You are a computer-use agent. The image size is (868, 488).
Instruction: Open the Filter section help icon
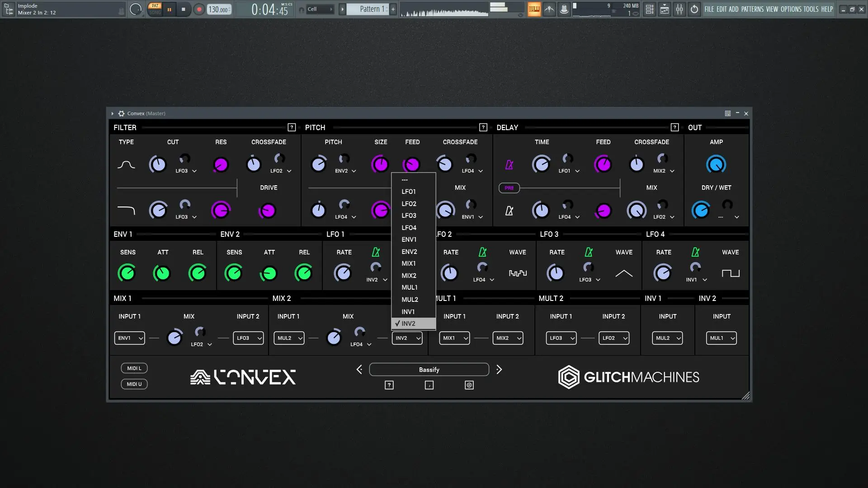[x=292, y=127]
